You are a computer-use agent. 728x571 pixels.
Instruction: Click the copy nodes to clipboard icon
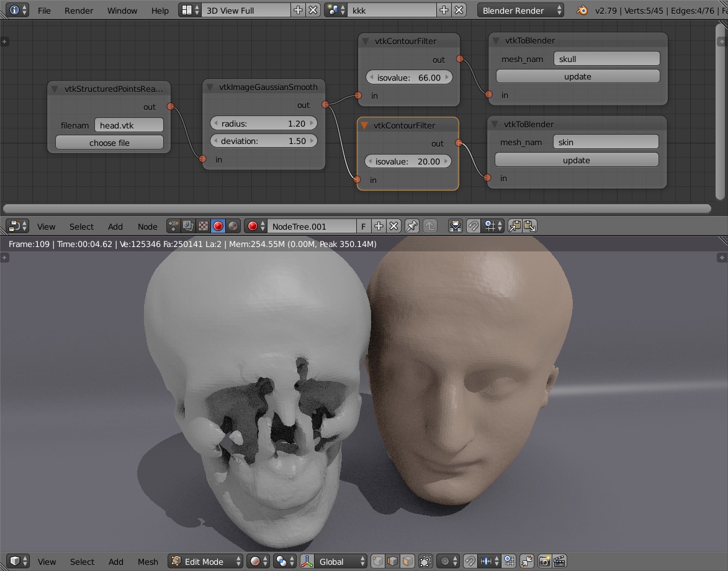click(515, 227)
